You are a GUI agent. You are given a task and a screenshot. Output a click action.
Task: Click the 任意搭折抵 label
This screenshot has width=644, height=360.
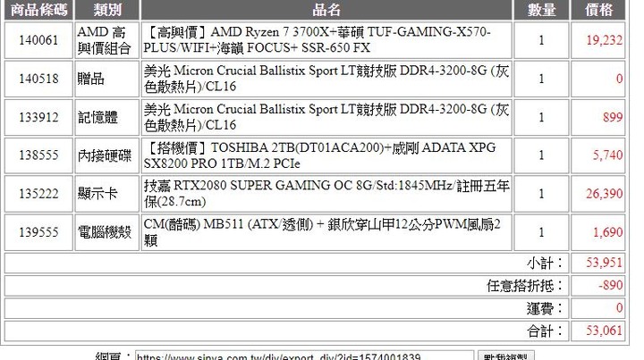(x=524, y=285)
